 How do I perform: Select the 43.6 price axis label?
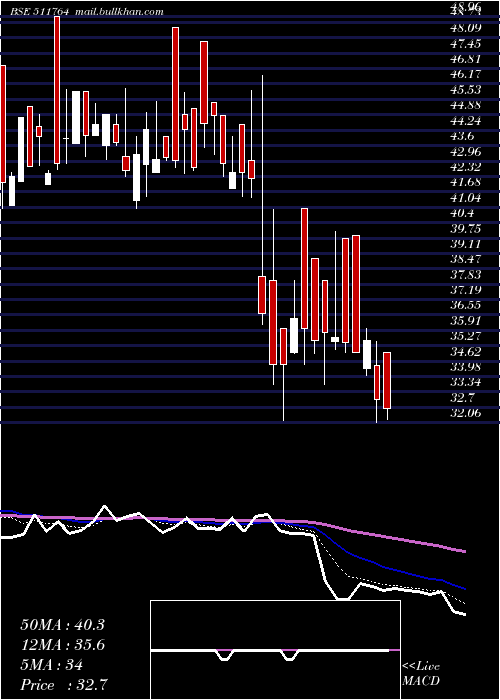tap(462, 136)
